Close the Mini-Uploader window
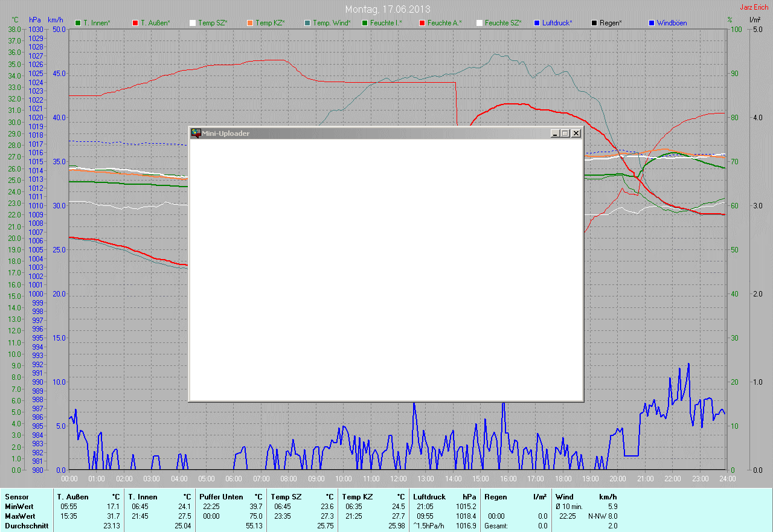 [576, 133]
